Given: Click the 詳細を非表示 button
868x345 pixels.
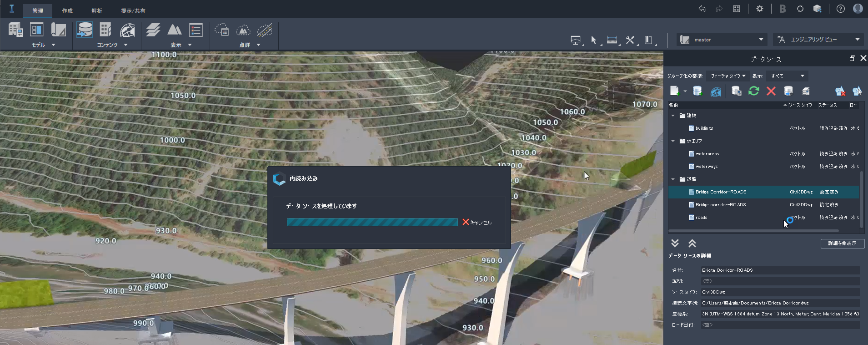Looking at the screenshot, I should [x=842, y=244].
